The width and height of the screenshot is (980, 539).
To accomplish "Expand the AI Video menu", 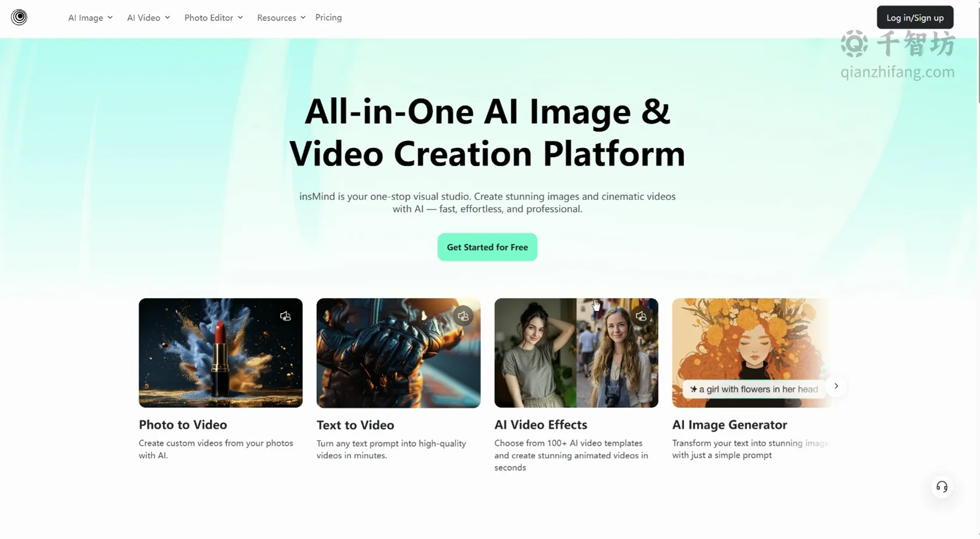I will [x=148, y=17].
